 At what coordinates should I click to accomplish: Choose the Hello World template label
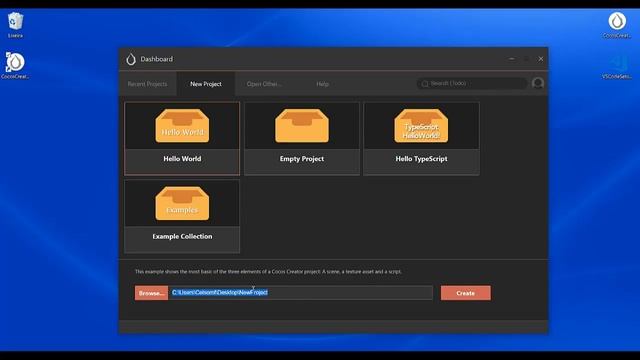(x=182, y=159)
